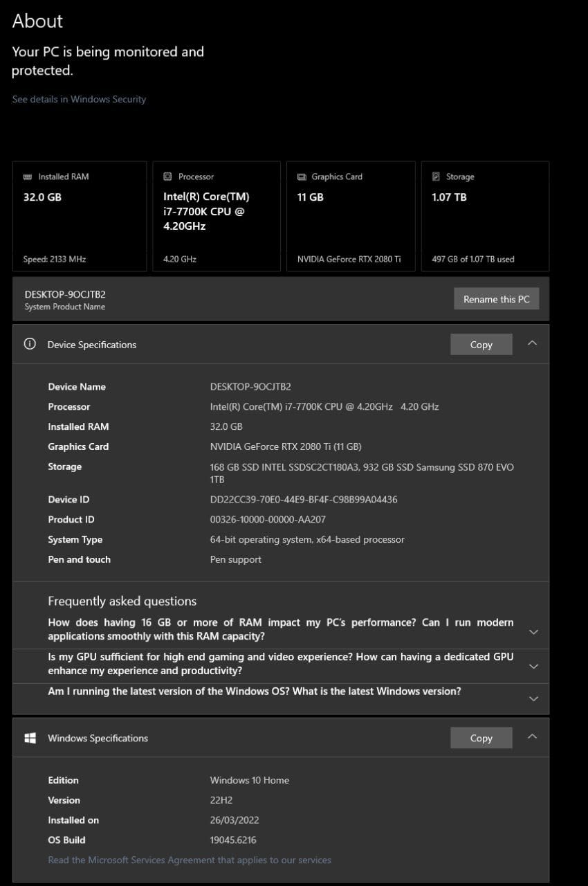The width and height of the screenshot is (588, 886).
Task: Select the Graphics Card 11 GB card
Action: pos(351,217)
